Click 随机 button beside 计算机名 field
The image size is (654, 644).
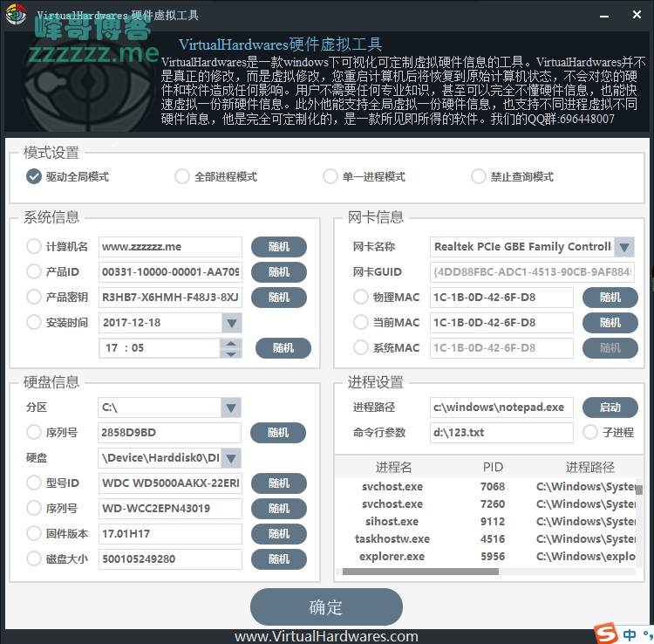(x=279, y=247)
